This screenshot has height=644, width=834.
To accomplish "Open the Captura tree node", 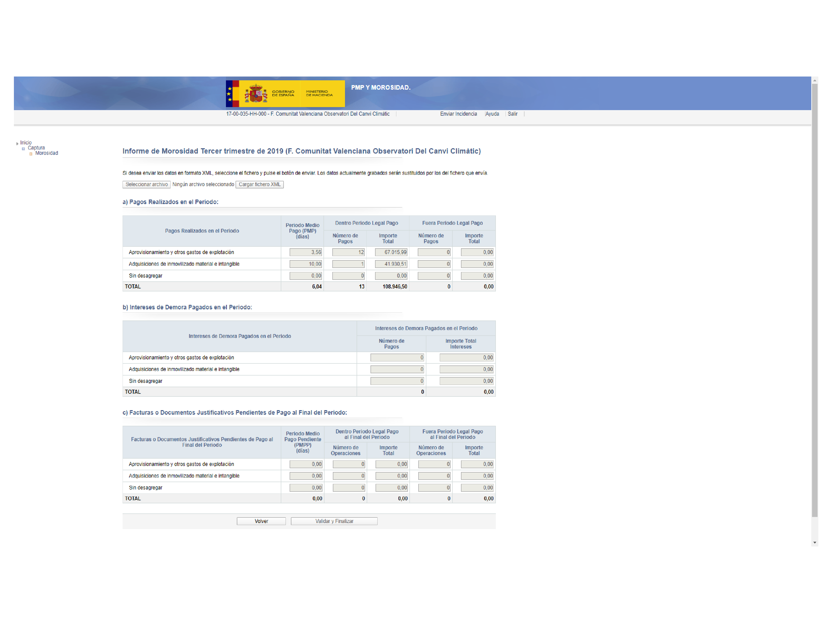I will pyautogui.click(x=36, y=148).
